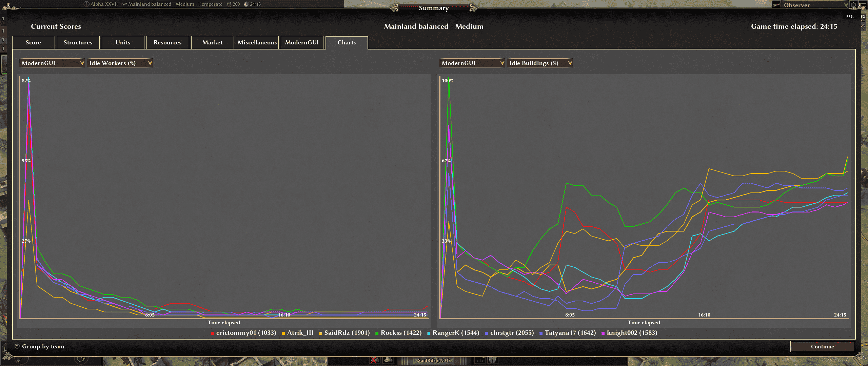Screen dimensions: 868x366
Task: Click the game menu icon at top-right corner
Action: point(863,5)
